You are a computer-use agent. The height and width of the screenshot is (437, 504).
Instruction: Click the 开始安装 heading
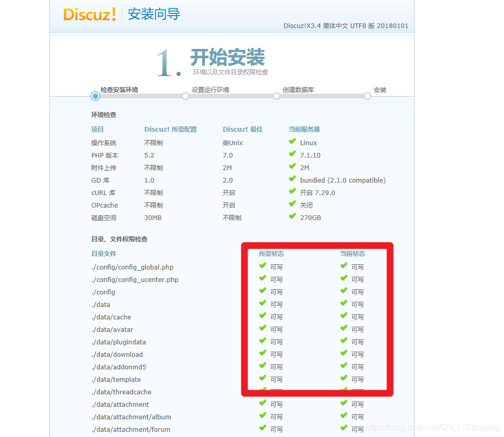pyautogui.click(x=228, y=57)
